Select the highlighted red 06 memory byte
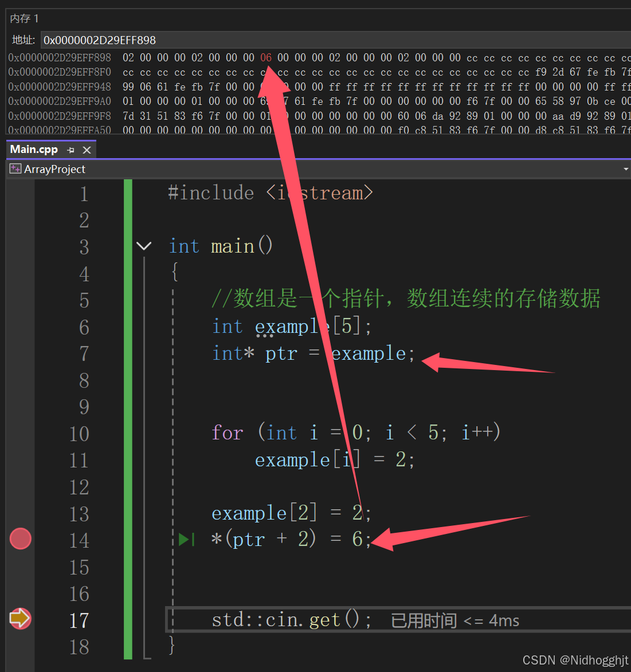631x672 pixels. [266, 58]
